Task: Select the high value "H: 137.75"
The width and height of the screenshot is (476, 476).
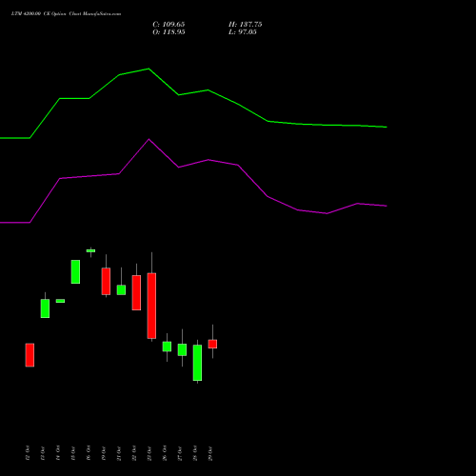Action: pyautogui.click(x=245, y=25)
